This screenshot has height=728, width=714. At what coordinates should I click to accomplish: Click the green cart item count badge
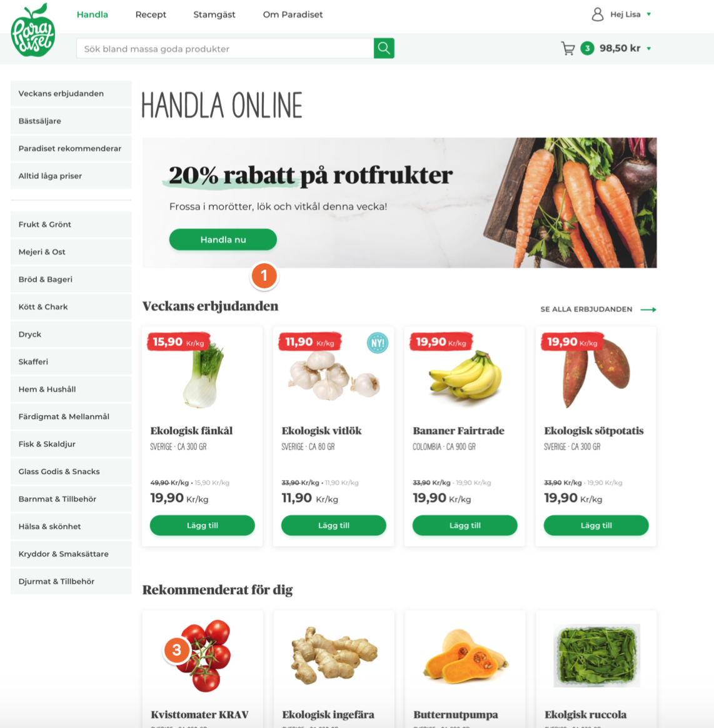[x=587, y=48]
